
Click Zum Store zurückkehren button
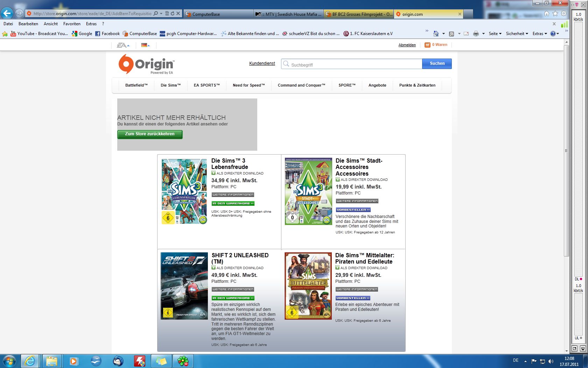pos(150,134)
